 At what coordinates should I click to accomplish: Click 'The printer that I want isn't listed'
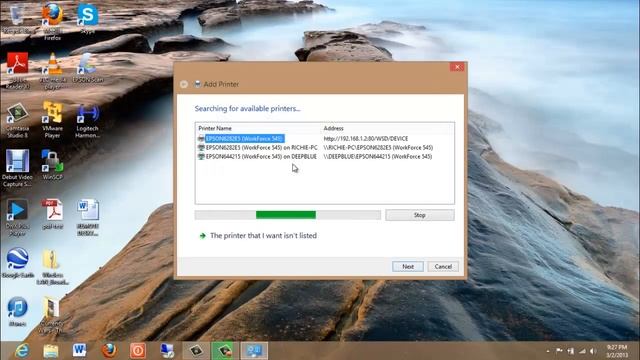coord(263,236)
